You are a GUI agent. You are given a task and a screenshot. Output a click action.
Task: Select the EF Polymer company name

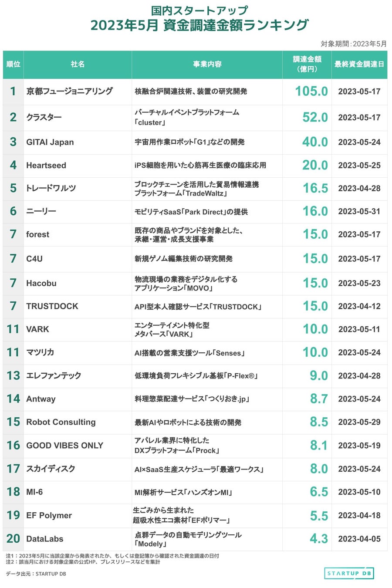[x=49, y=515]
